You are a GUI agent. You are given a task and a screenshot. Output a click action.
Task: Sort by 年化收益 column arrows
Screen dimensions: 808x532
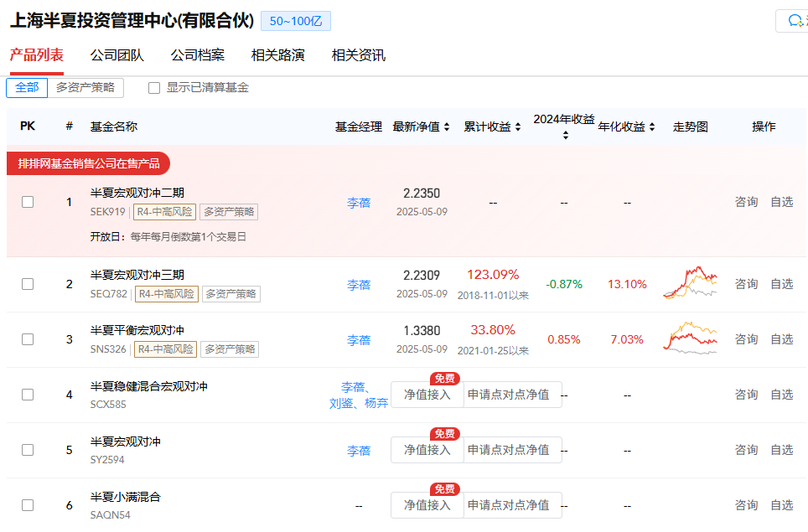[x=651, y=127]
